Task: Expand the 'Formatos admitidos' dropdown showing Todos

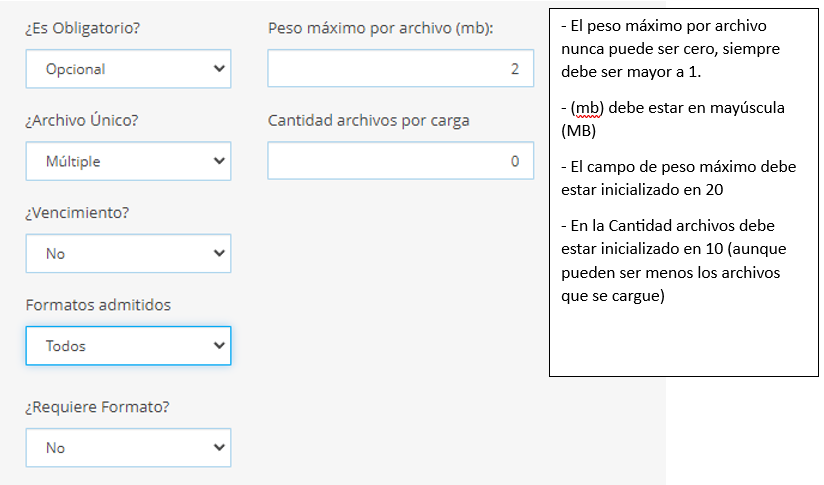Action: [x=128, y=346]
